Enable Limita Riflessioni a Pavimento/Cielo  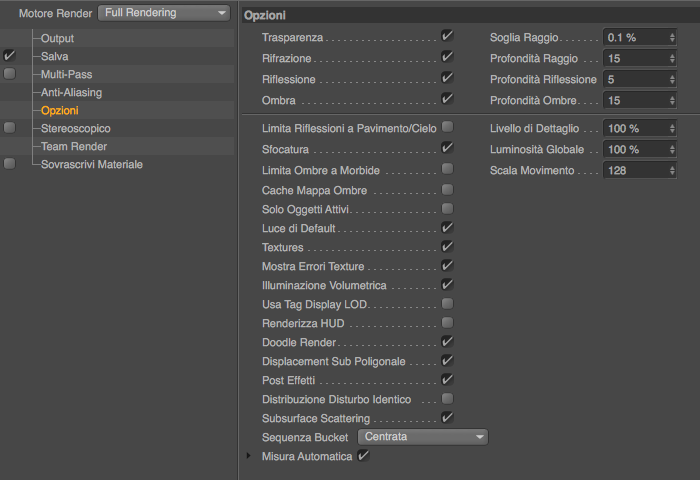[447, 127]
